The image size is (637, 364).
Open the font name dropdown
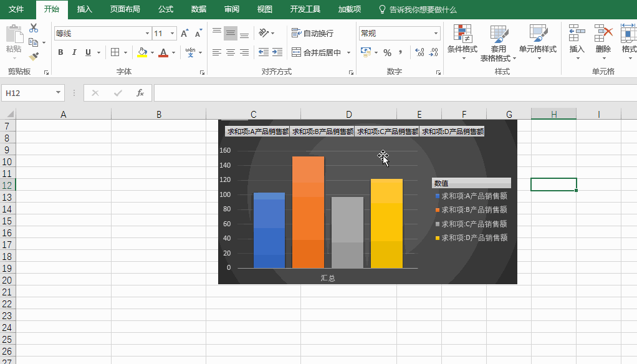click(146, 32)
